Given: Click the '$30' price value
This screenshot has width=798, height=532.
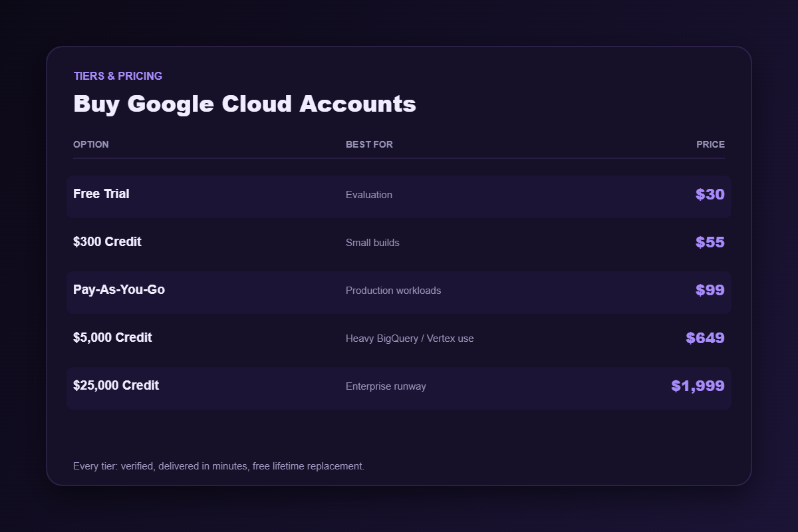Looking at the screenshot, I should pos(710,194).
